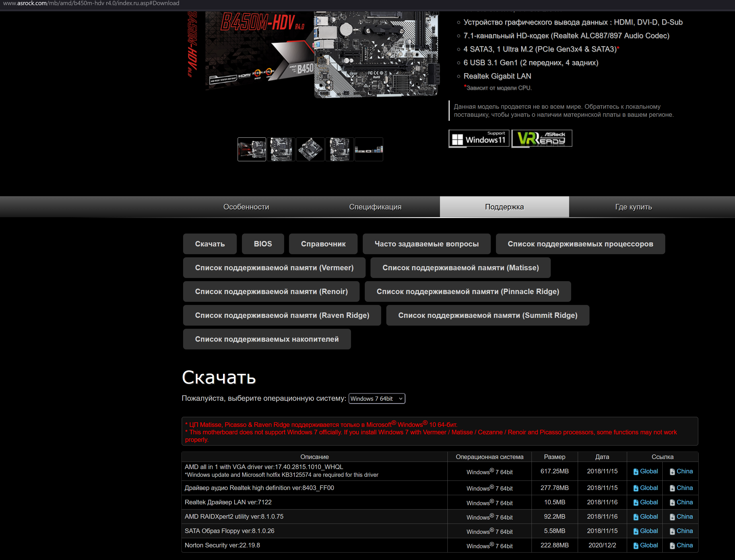The height and width of the screenshot is (560, 735).
Task: Click the China file icon for Realtek audio driver
Action: click(x=672, y=488)
